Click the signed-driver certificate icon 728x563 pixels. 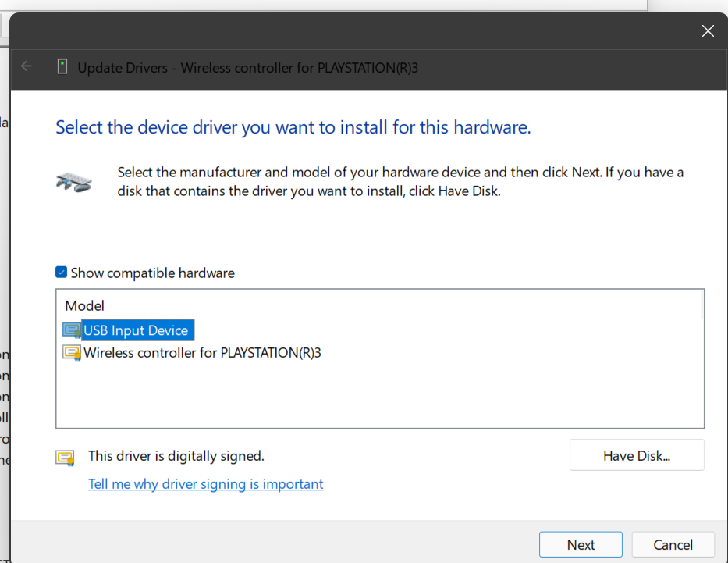pyautogui.click(x=65, y=458)
